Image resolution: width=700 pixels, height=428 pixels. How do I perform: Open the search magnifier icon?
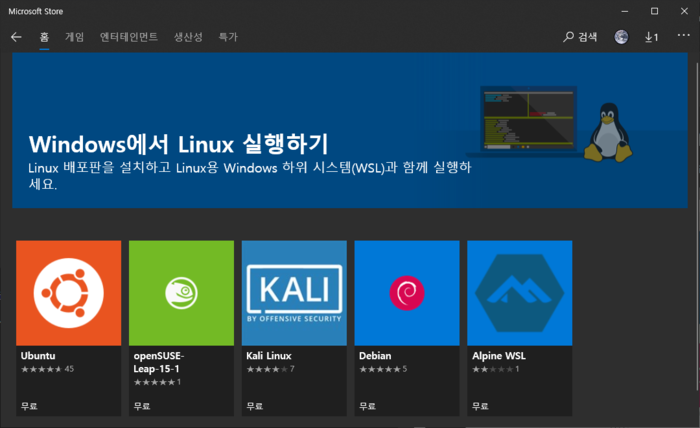click(x=568, y=37)
